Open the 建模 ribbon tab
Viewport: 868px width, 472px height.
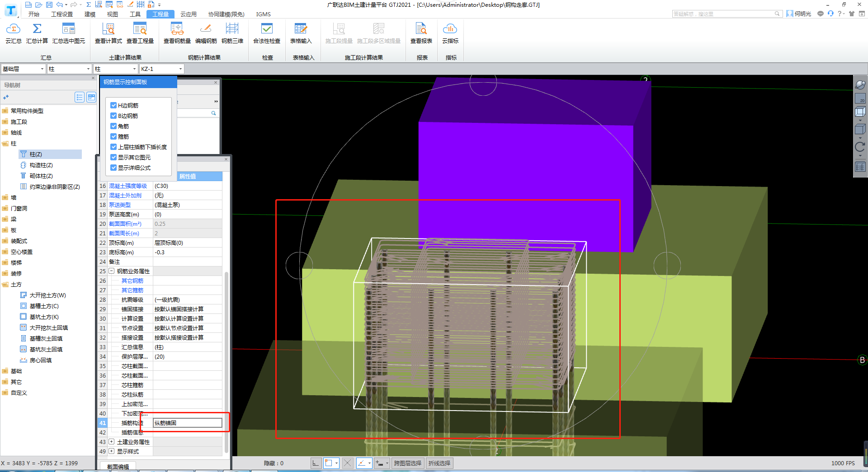[90, 14]
